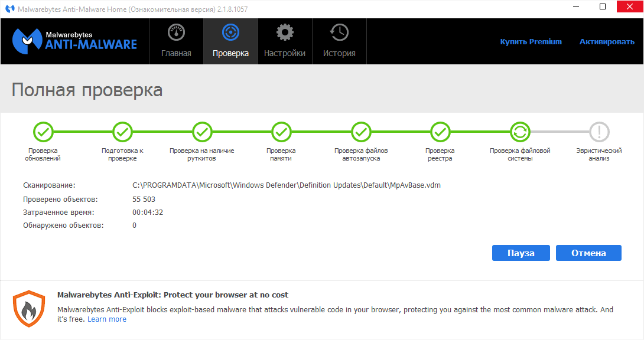This screenshot has width=644, height=340.
Task: Click the Проверка обновлений step checkmark
Action: 43,132
